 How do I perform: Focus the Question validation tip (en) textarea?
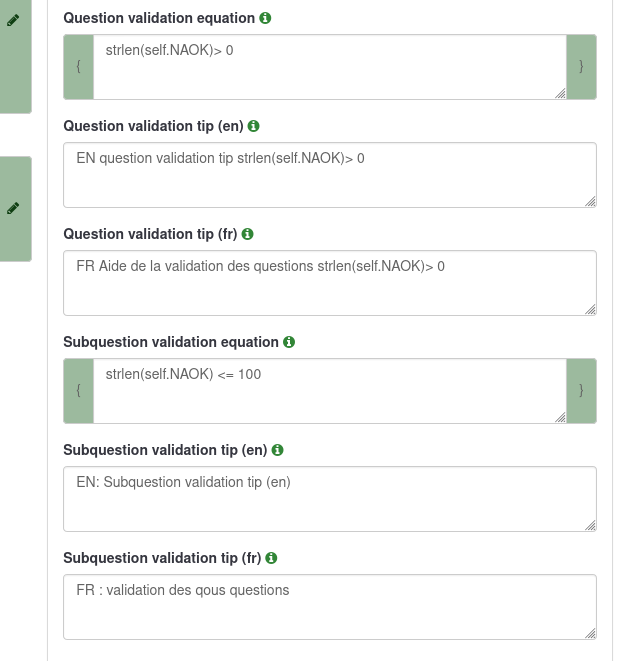click(330, 175)
